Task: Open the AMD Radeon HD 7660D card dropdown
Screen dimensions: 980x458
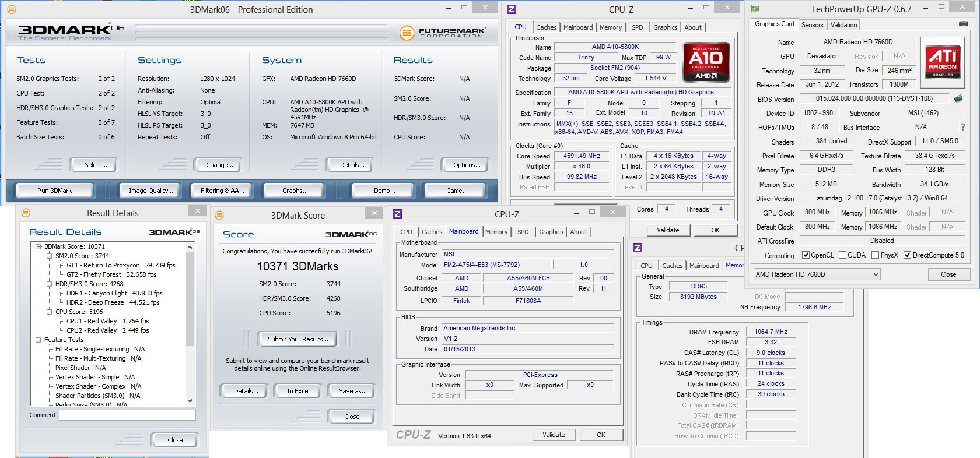Action: 816,274
